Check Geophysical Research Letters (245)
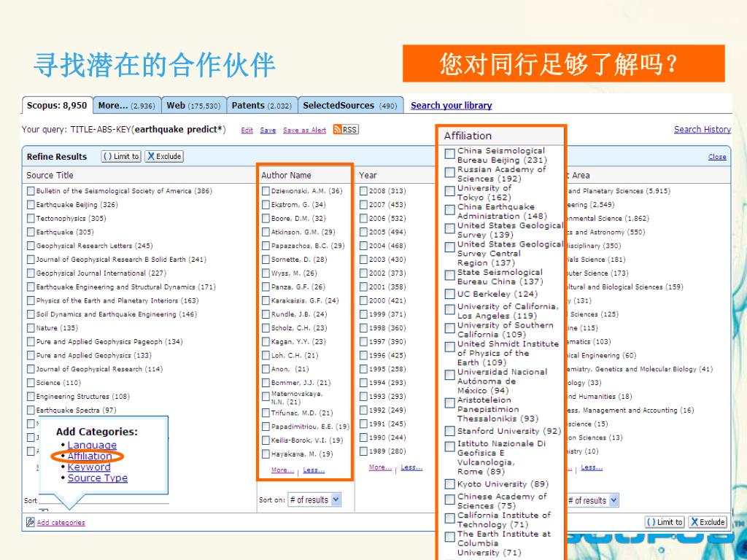The width and height of the screenshot is (747, 560). coord(31,246)
